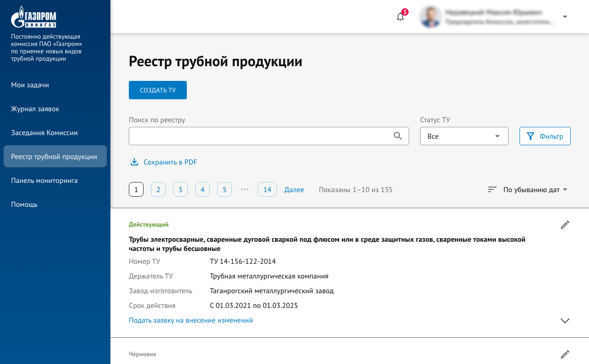Edit the Действующий record with pencil icon
589x364 pixels.
pyautogui.click(x=565, y=225)
